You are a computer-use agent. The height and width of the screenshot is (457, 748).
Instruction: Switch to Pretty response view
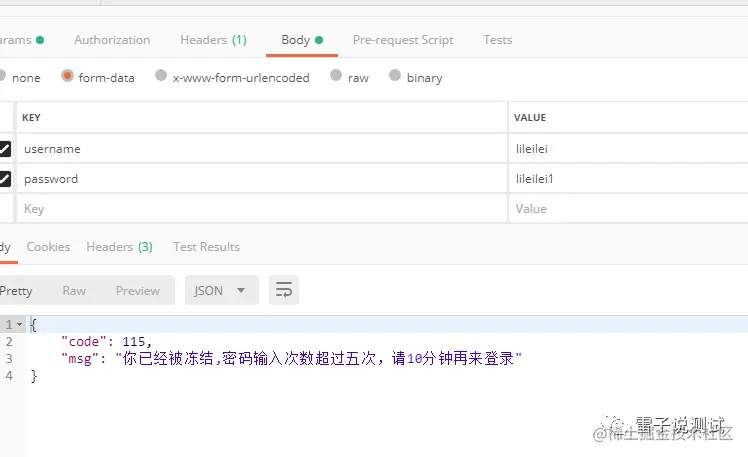click(x=16, y=291)
